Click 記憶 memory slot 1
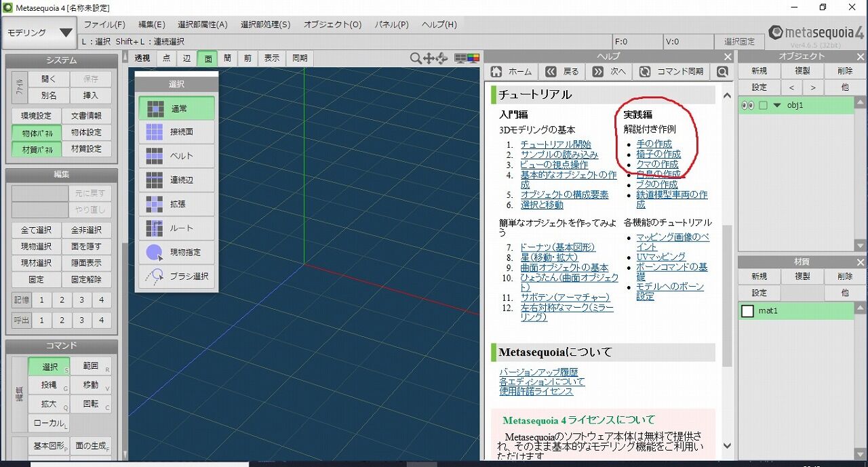Viewport: 868px width, 467px height. click(x=41, y=300)
